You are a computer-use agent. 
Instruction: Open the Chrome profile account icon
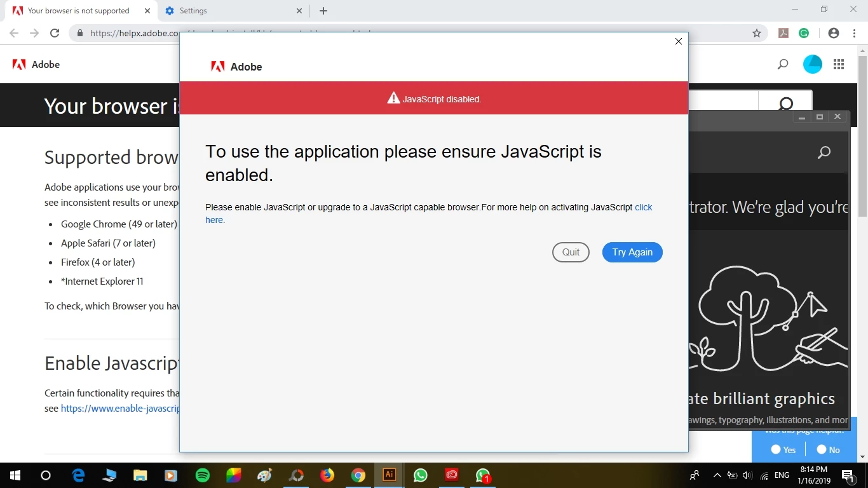click(x=834, y=33)
